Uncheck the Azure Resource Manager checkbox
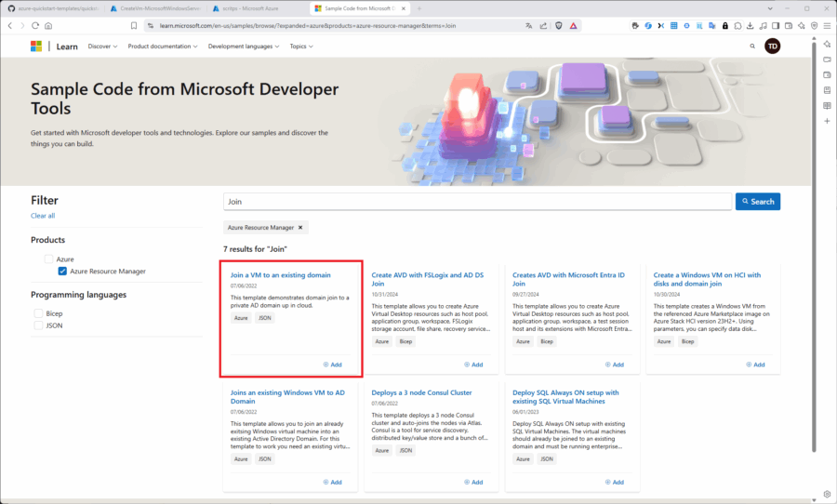The width and height of the screenshot is (837, 504). [x=62, y=272]
